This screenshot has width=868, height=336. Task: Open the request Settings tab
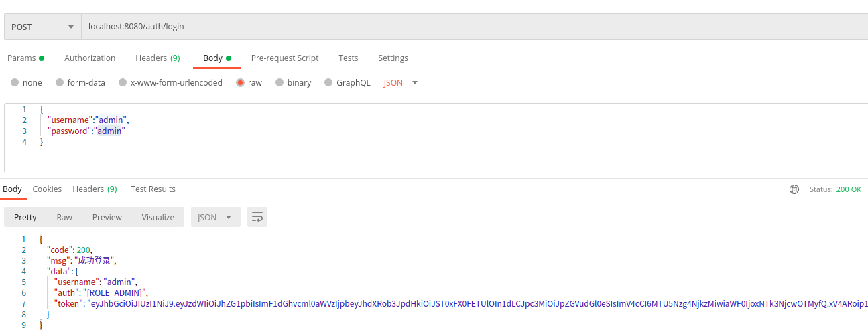coord(393,58)
